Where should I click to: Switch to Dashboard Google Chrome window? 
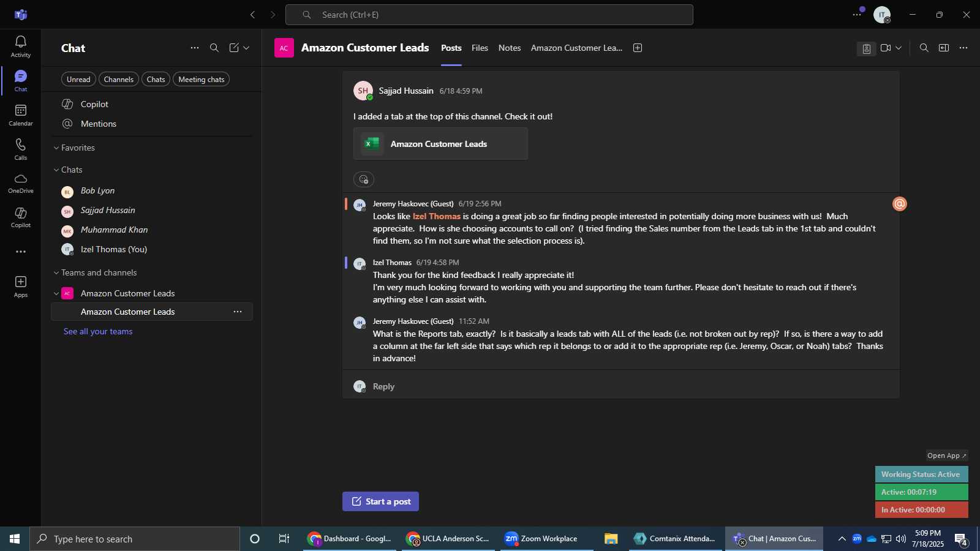(x=350, y=539)
